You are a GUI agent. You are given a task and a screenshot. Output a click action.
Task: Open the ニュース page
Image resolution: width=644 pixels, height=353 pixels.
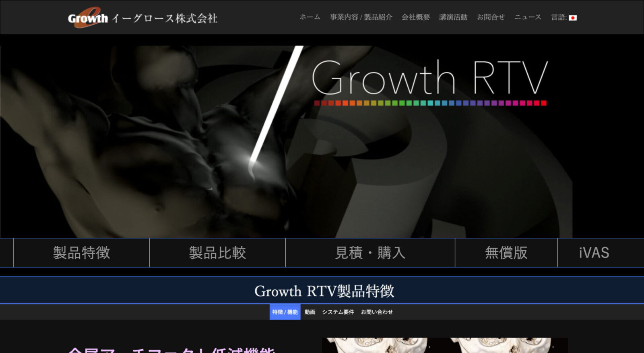(x=527, y=17)
